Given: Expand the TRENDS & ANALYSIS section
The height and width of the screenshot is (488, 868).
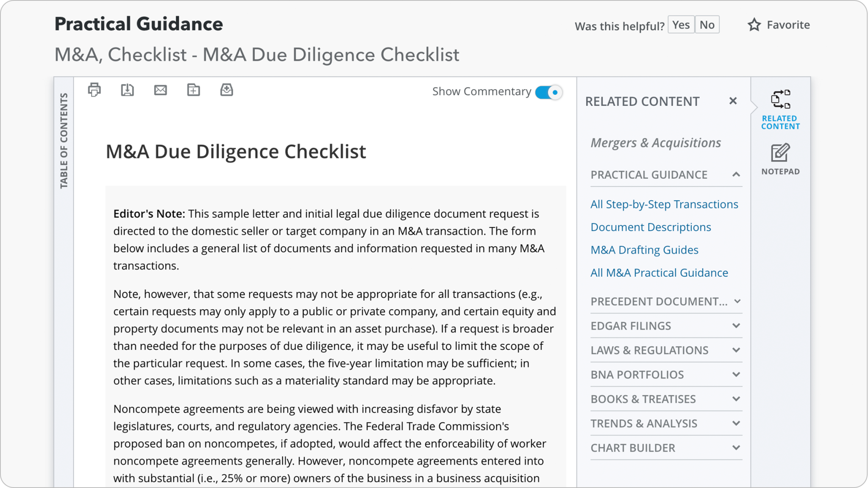Looking at the screenshot, I should 737,423.
